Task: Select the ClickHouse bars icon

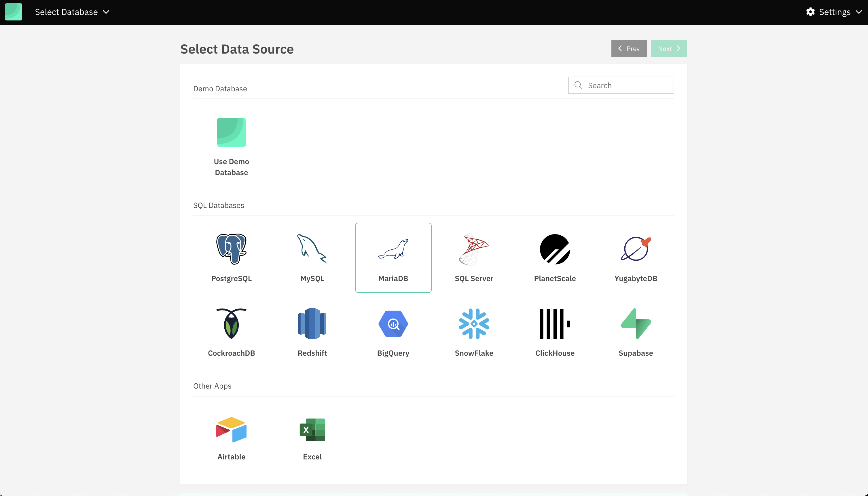Action: click(x=555, y=324)
